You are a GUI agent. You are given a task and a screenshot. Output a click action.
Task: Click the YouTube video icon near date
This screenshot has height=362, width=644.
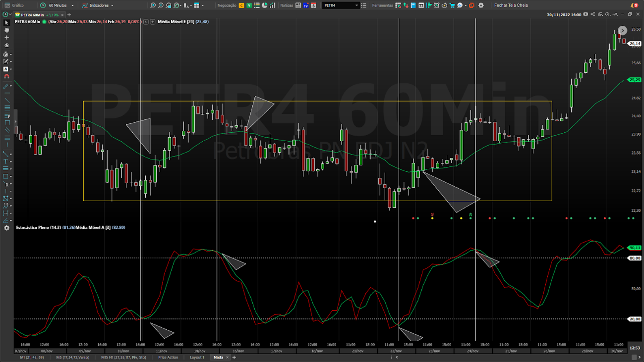pos(585,14)
